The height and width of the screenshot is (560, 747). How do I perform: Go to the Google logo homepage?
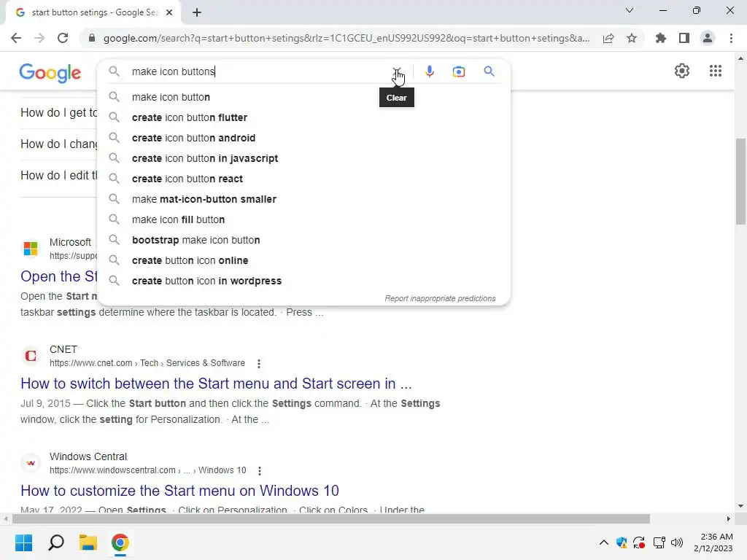pos(50,73)
